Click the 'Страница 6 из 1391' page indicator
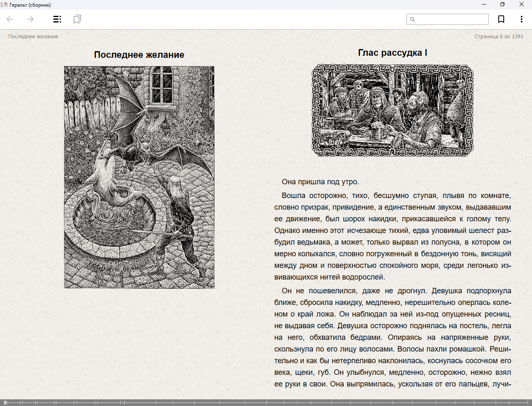Image resolution: width=532 pixels, height=406 pixels. point(499,37)
